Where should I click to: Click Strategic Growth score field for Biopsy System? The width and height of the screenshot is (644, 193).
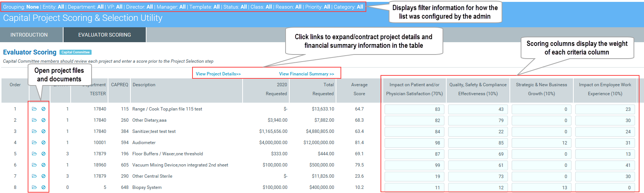pyautogui.click(x=541, y=187)
